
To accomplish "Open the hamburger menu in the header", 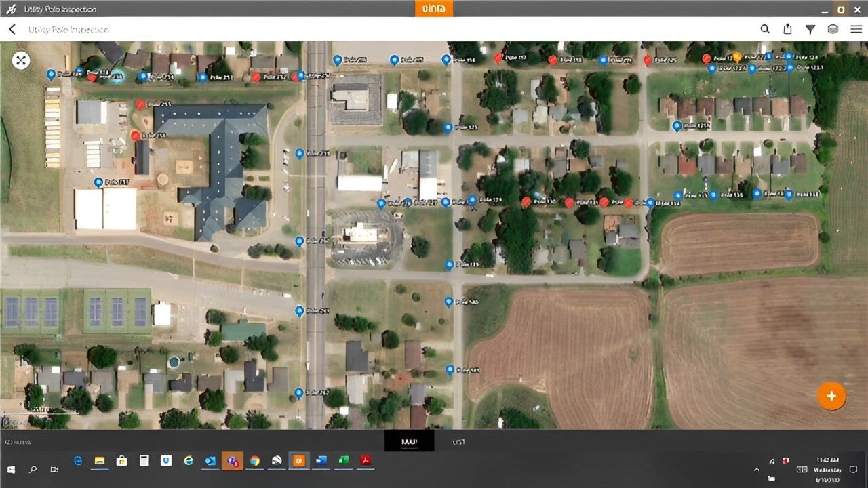I will point(856,29).
